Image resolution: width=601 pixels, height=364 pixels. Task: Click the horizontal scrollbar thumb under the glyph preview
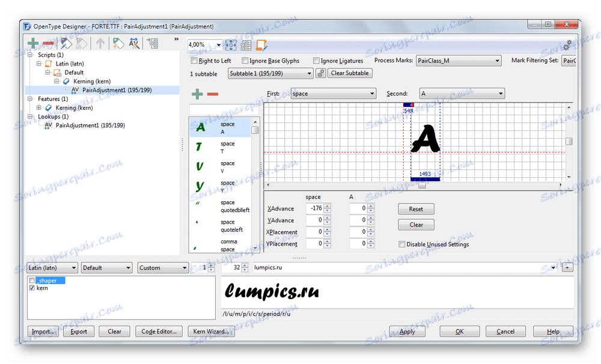[422, 186]
